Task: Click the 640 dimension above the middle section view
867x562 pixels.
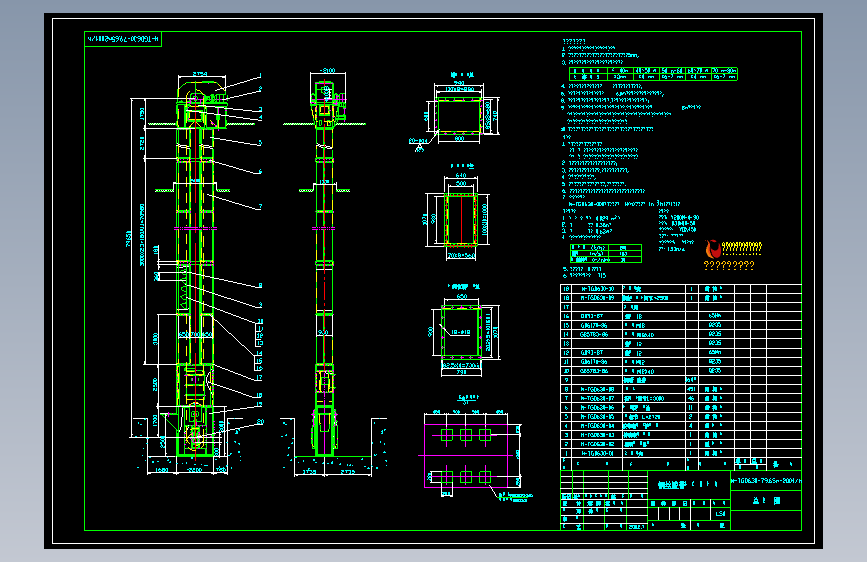Action: [x=461, y=175]
